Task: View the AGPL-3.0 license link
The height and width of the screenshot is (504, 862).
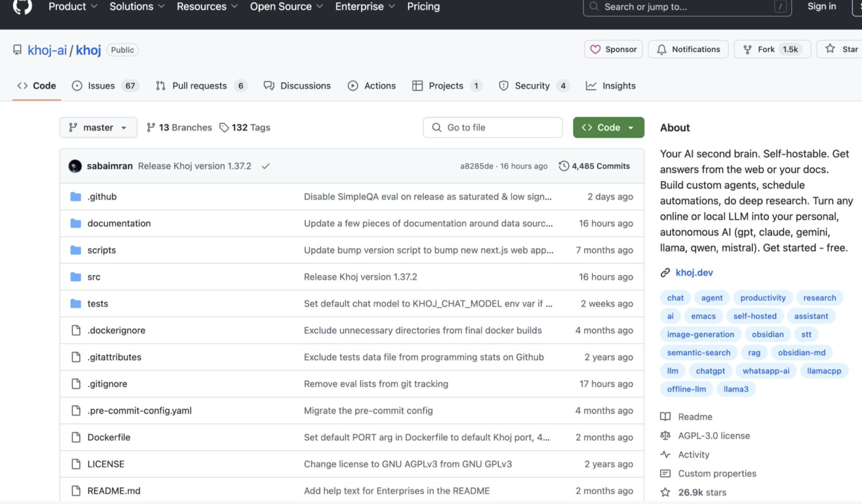Action: coord(705,436)
